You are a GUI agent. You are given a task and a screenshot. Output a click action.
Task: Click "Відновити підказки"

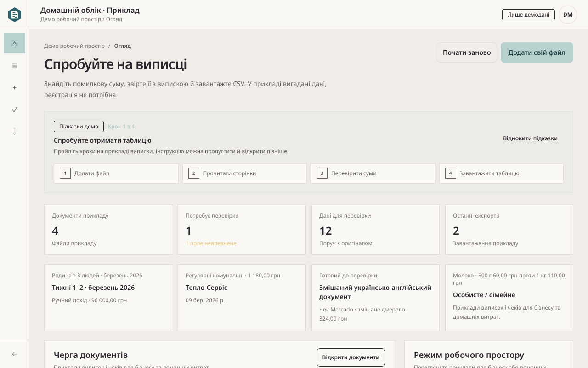530,138
